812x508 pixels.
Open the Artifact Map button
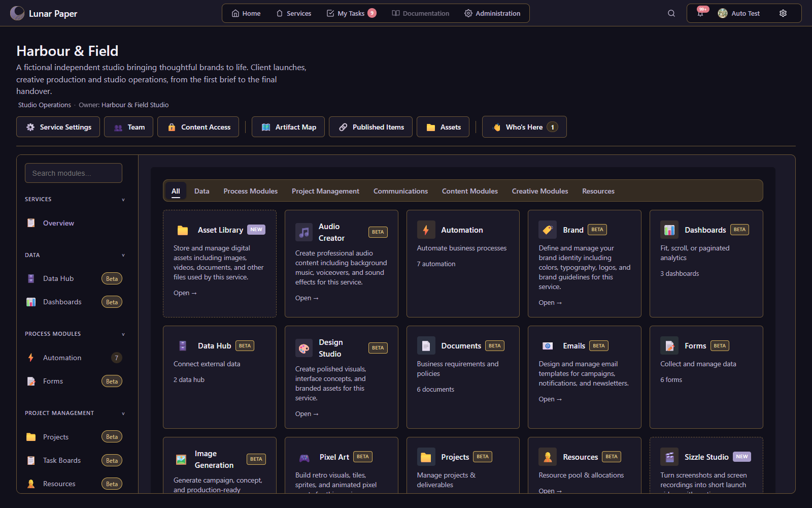[x=288, y=127]
